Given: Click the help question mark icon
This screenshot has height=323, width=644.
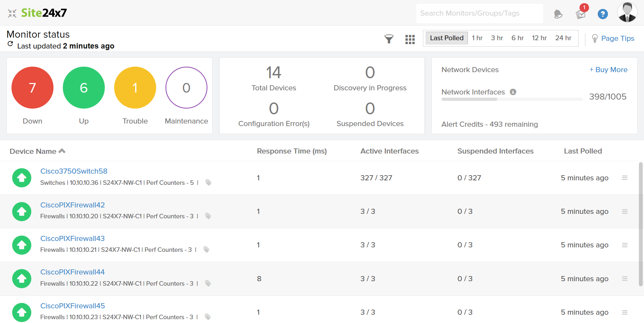Looking at the screenshot, I should point(602,13).
